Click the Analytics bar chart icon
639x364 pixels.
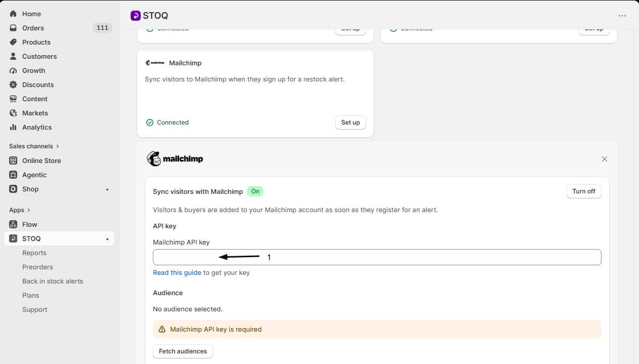13,127
